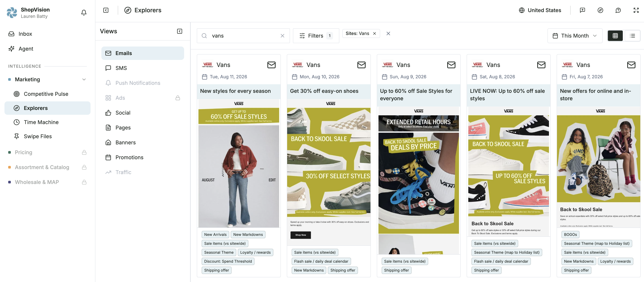Click the Vans logo on the Aug 9 card
The image size is (644, 282).
point(388,65)
